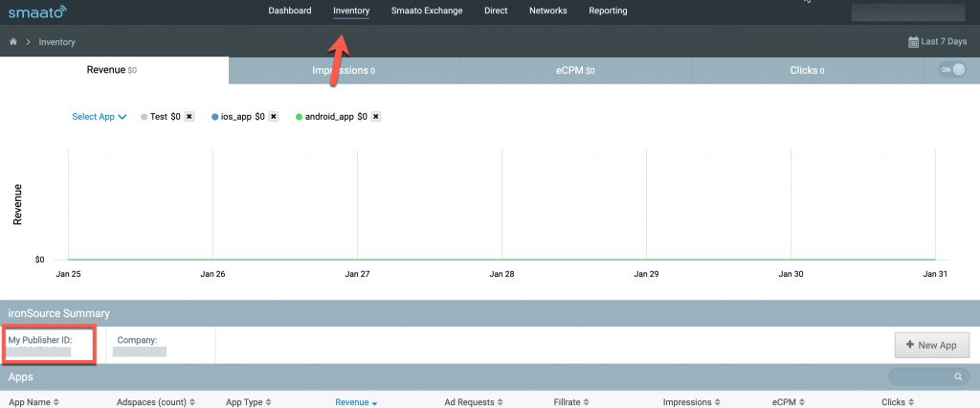The width and height of the screenshot is (980, 408).
Task: Click the New App button
Action: [931, 345]
